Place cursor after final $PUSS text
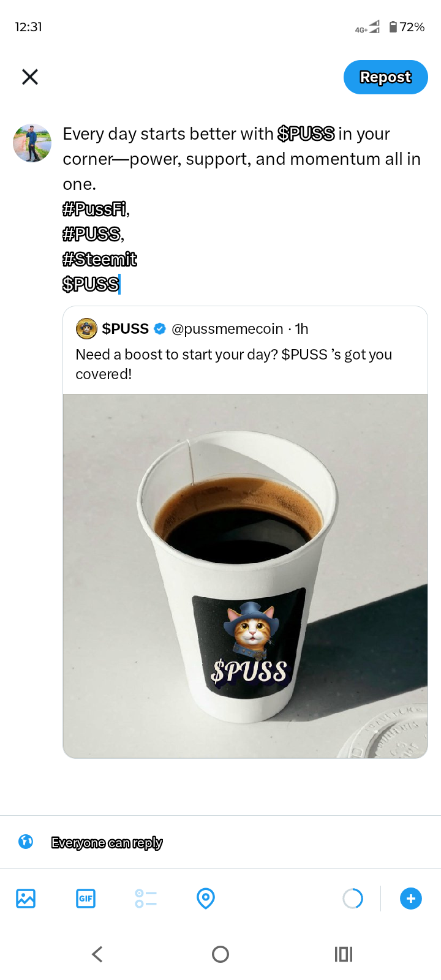The height and width of the screenshot is (980, 441). [x=119, y=284]
